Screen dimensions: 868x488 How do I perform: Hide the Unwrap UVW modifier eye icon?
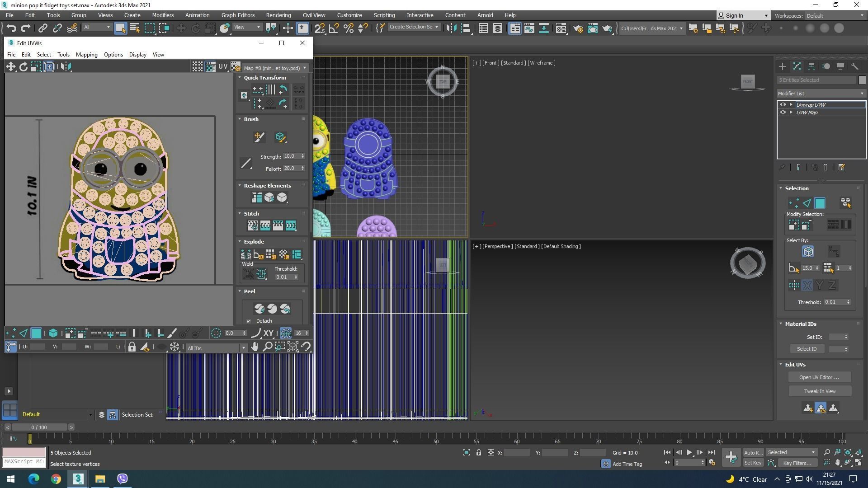(x=783, y=105)
